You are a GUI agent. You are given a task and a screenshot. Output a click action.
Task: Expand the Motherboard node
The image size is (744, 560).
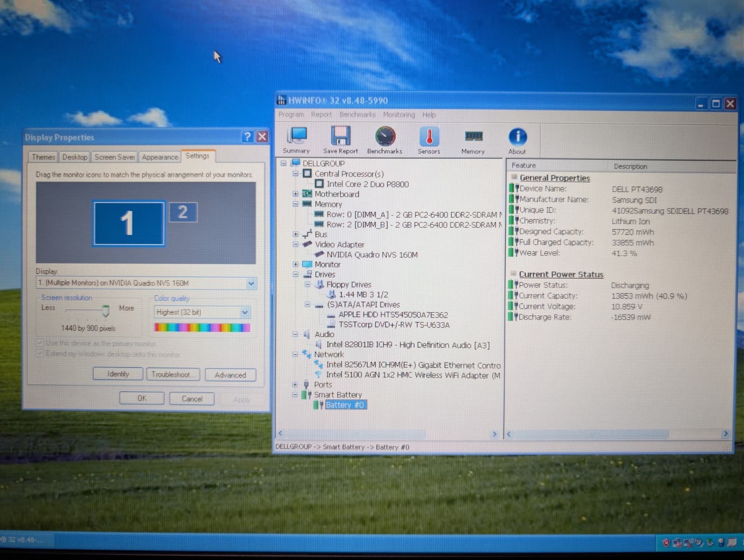pyautogui.click(x=295, y=194)
